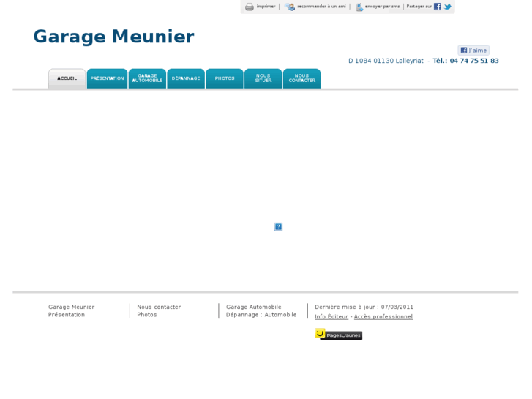Screen dimensions: 532x399
Task: Click 'envoyer par sms' text link
Action: point(382,7)
